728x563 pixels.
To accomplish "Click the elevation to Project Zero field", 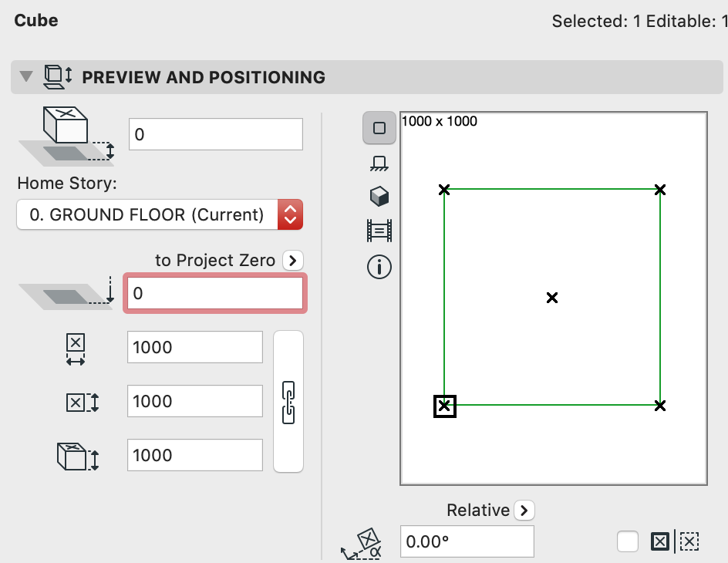I will click(215, 293).
